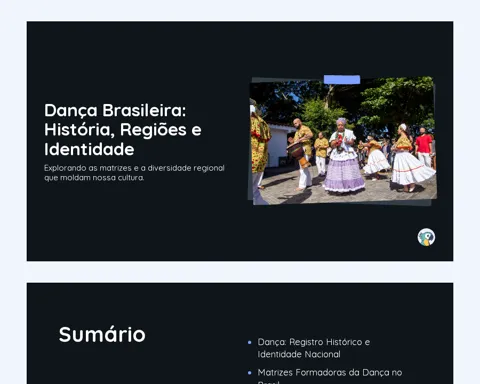Select the blue tape tag above the photo
Viewport: 480px width, 384px height.
pos(342,79)
